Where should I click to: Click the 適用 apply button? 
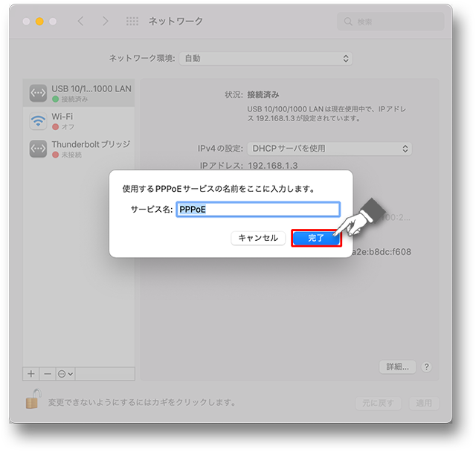(x=424, y=403)
